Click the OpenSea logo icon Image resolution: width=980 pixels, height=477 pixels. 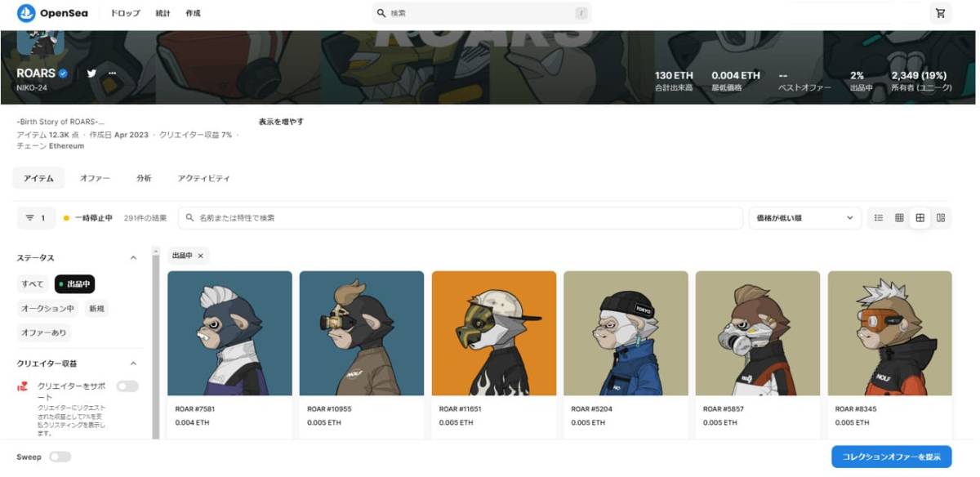(26, 13)
